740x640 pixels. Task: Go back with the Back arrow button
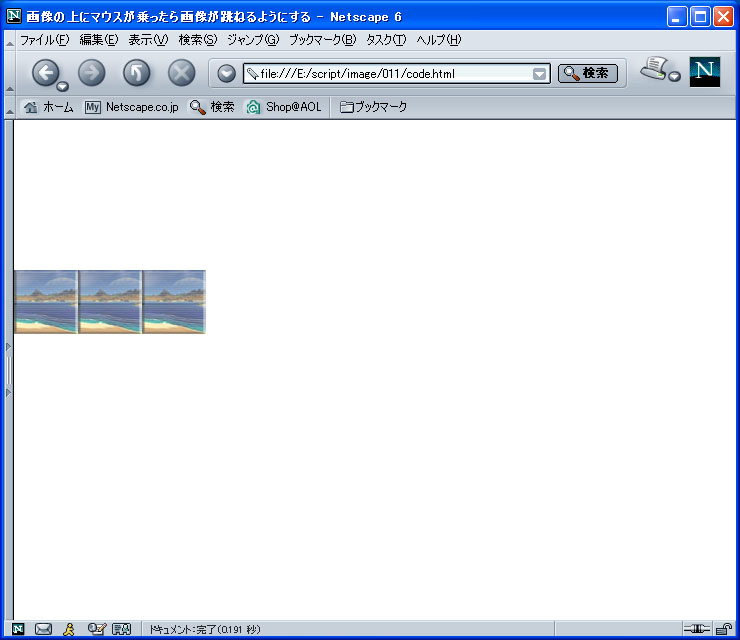click(45, 73)
